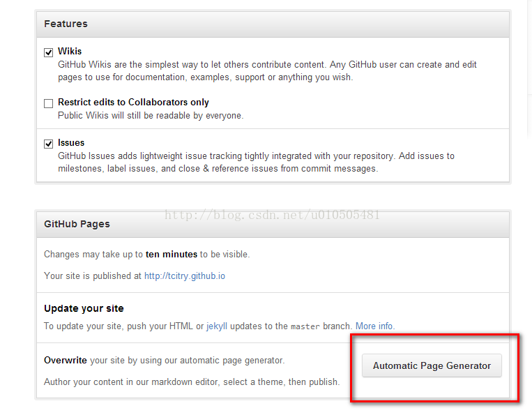The image size is (532, 415).
Task: Click the GitHub Wikis description paragraph
Action: point(267,71)
